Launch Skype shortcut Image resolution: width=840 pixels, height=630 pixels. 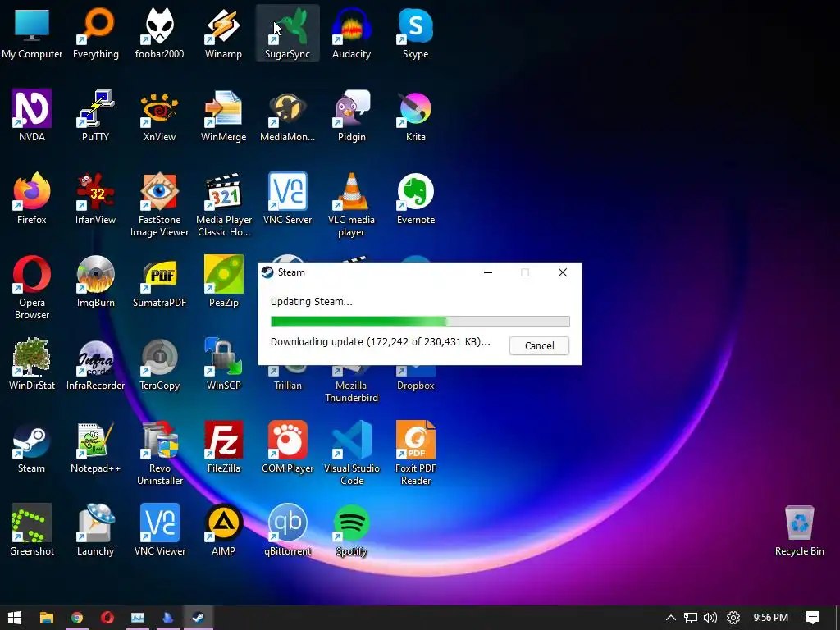[416, 33]
